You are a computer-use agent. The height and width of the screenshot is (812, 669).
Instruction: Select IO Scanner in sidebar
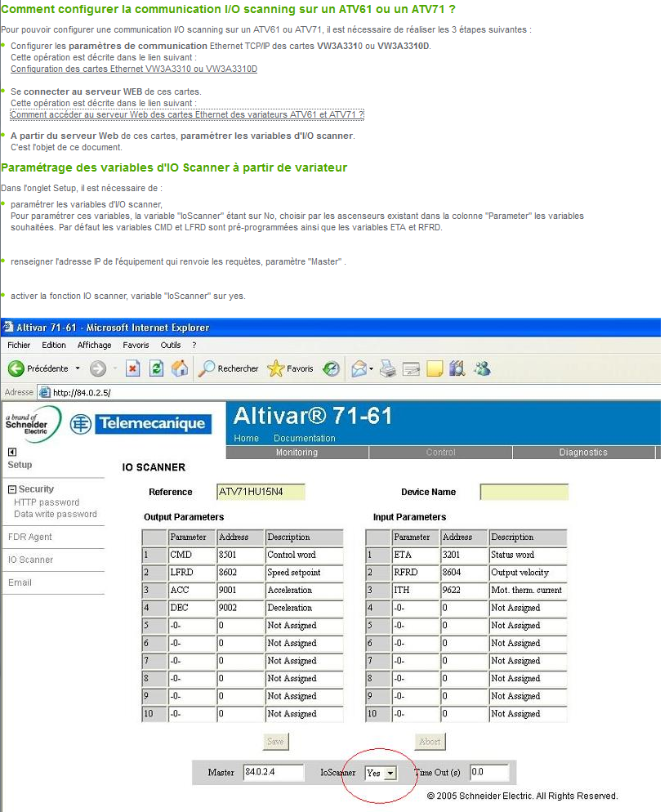[x=30, y=560]
